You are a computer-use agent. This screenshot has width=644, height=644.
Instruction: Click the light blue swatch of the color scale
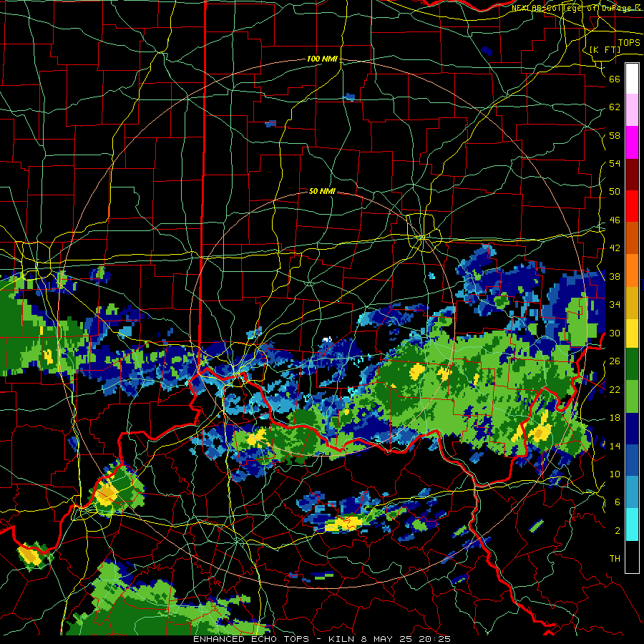click(x=632, y=492)
